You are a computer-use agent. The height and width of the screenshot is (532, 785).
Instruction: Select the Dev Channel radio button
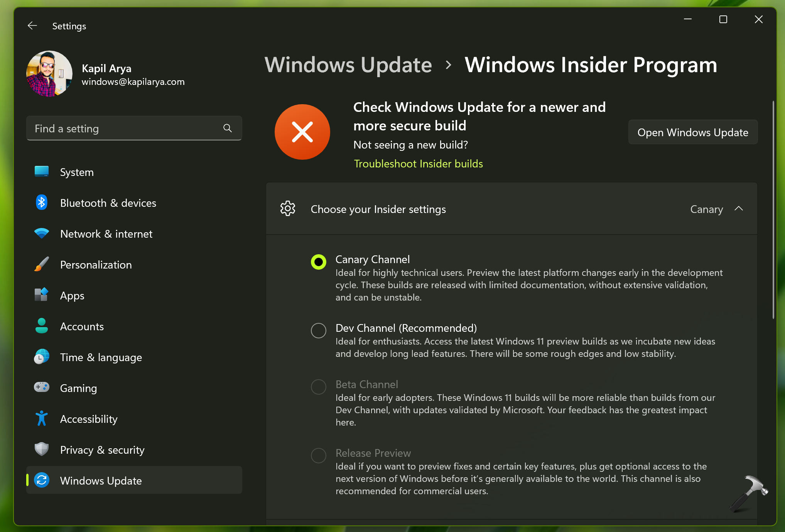click(x=319, y=331)
